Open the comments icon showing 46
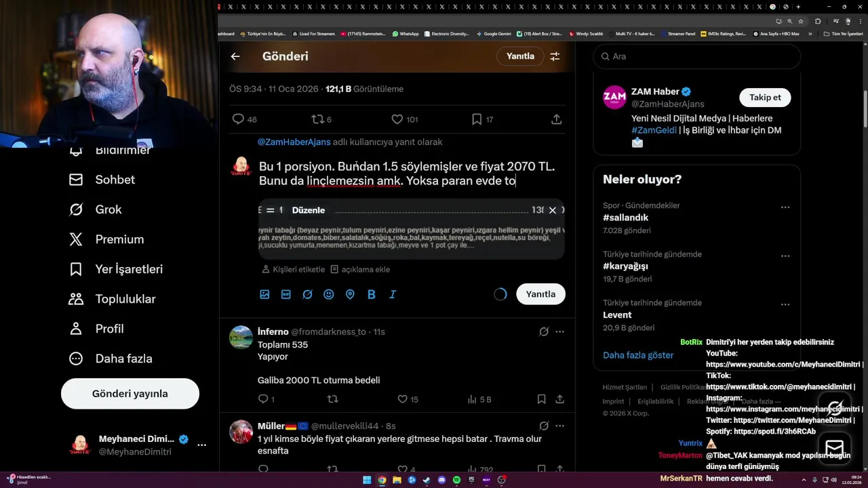This screenshot has width=868, height=488. [x=245, y=119]
